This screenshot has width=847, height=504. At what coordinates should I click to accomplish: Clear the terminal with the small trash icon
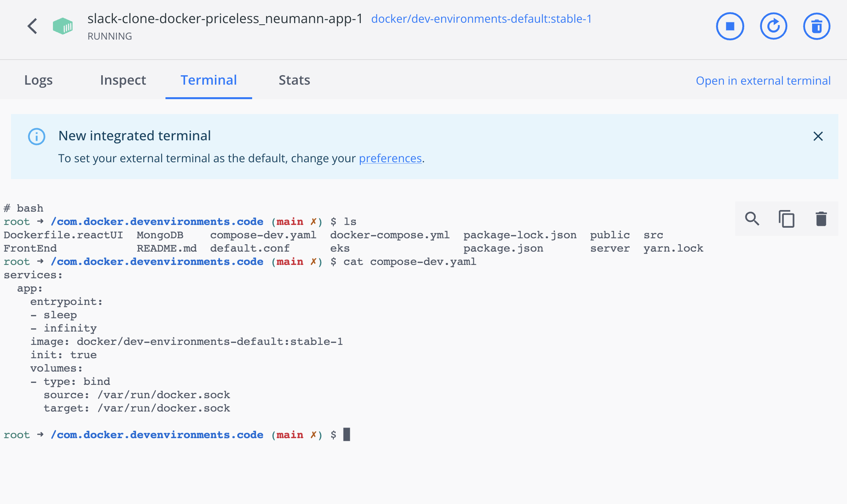click(821, 219)
